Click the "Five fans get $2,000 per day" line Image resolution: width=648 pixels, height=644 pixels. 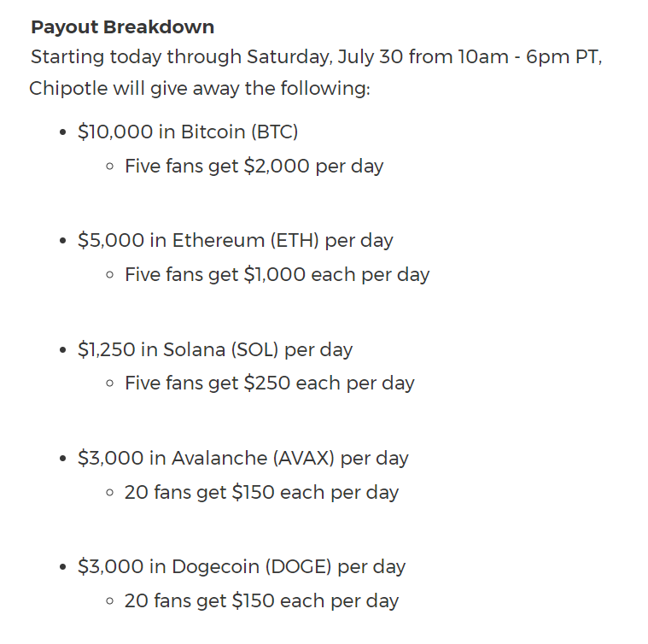[x=254, y=166]
